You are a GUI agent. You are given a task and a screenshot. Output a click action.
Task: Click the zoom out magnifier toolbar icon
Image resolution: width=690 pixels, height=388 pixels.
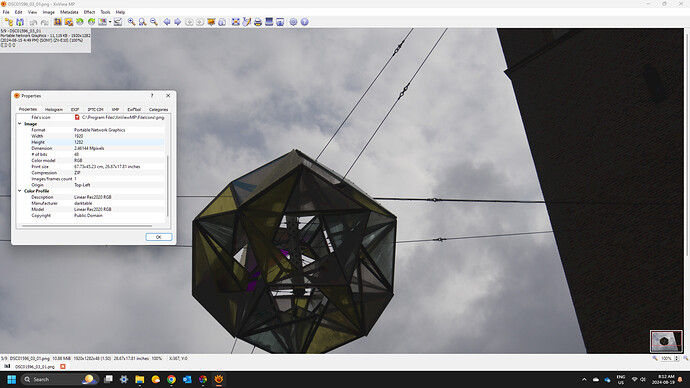pyautogui.click(x=154, y=22)
